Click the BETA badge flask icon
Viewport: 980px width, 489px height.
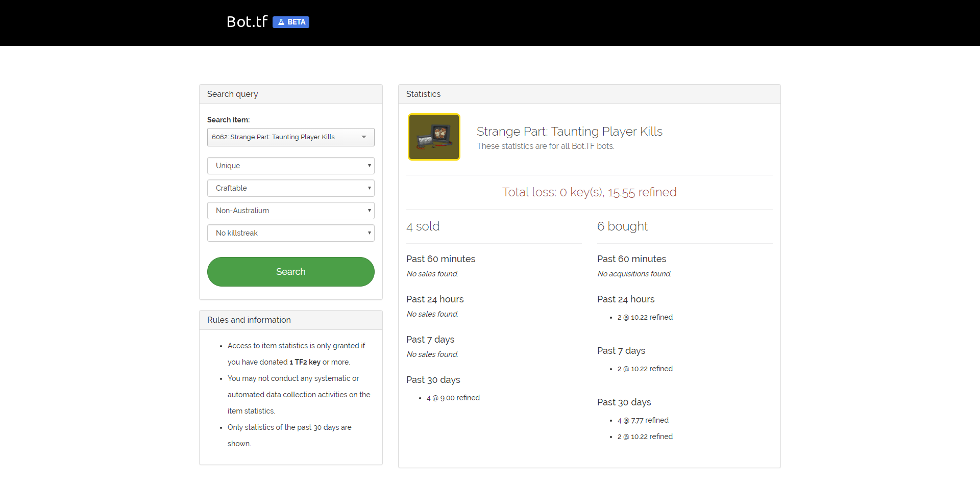[x=281, y=22]
